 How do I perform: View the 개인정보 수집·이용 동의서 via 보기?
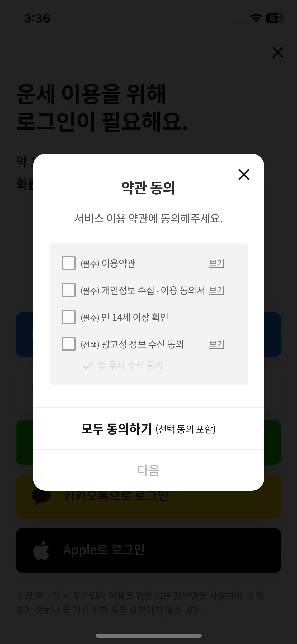(217, 290)
